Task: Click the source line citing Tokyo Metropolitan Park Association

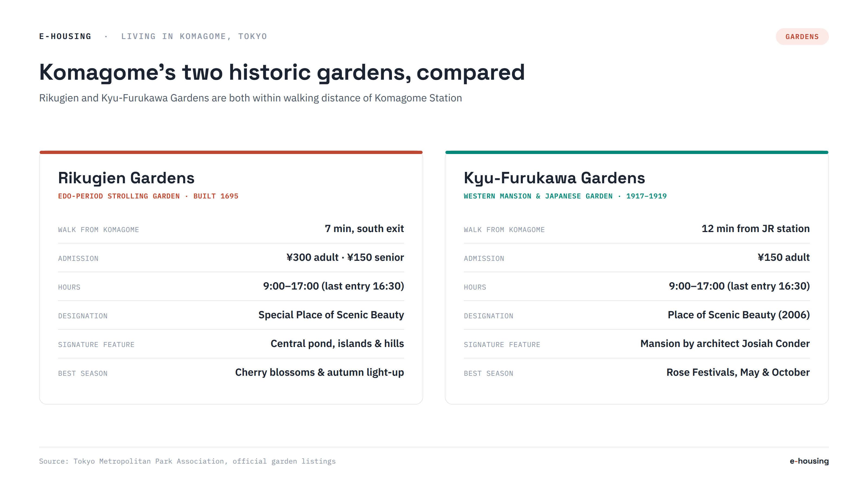Action: pyautogui.click(x=187, y=461)
